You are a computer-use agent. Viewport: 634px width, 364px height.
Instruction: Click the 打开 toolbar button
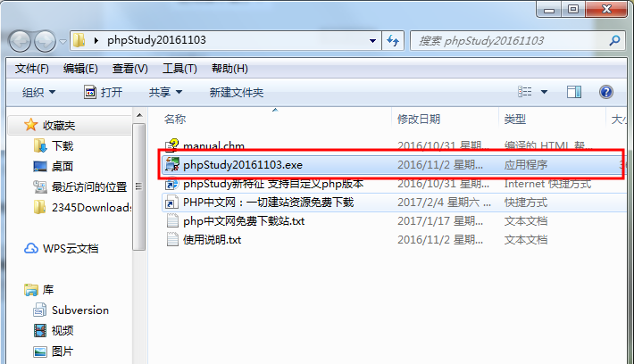point(103,92)
